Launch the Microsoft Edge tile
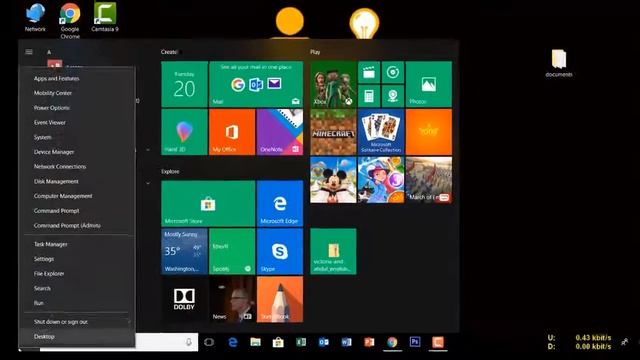Viewport: 640px width, 360px height. (280, 204)
